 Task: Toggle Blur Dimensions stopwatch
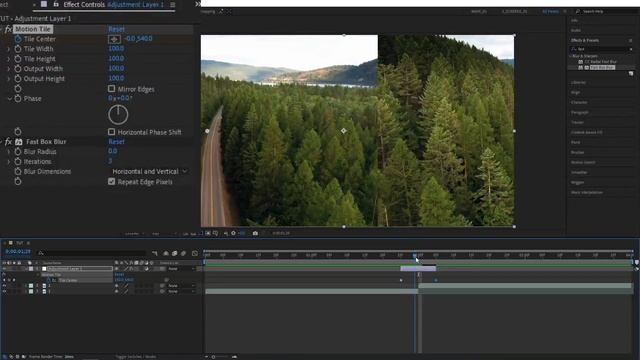tap(18, 171)
